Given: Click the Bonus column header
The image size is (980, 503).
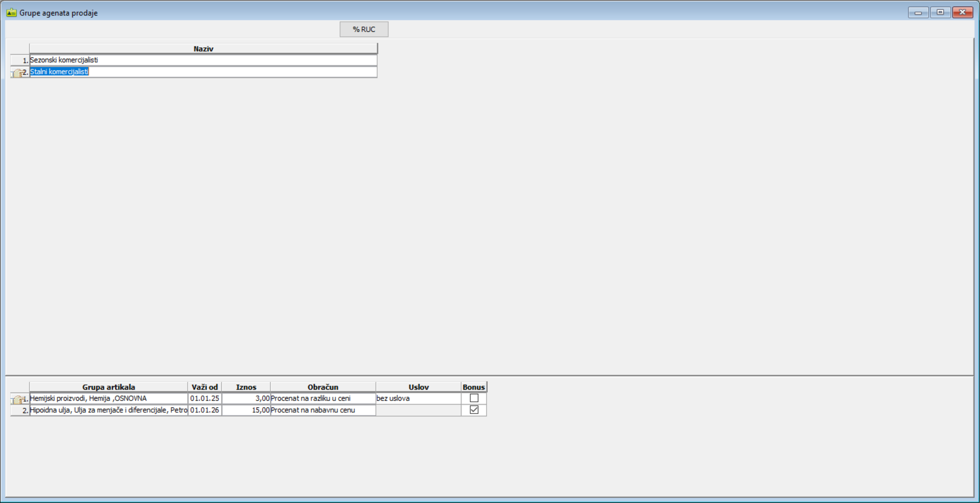Looking at the screenshot, I should 474,387.
